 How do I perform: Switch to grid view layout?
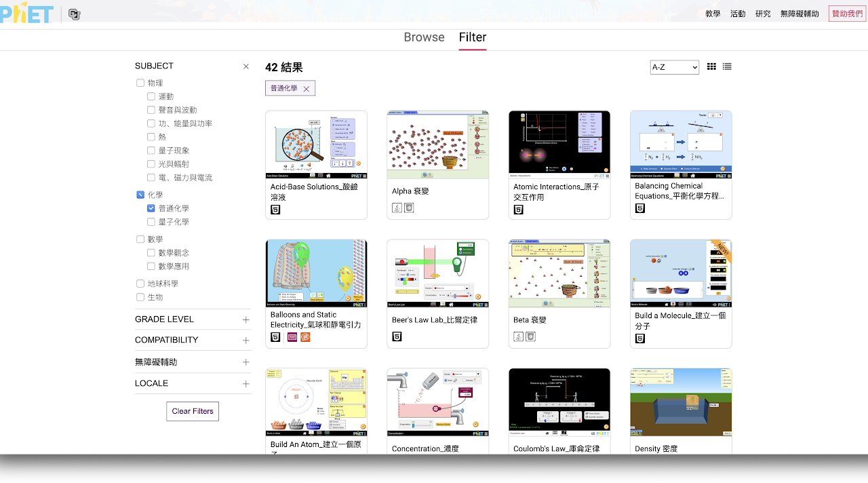pyautogui.click(x=711, y=66)
